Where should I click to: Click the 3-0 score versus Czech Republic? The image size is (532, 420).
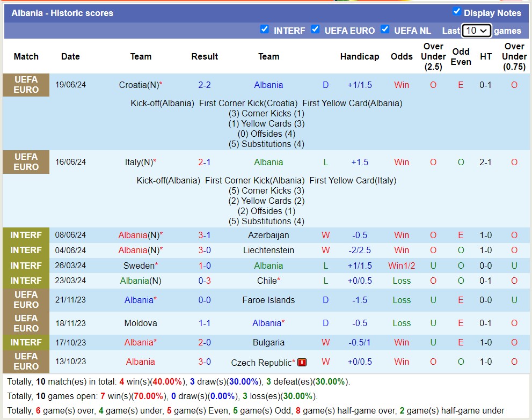pyautogui.click(x=204, y=362)
